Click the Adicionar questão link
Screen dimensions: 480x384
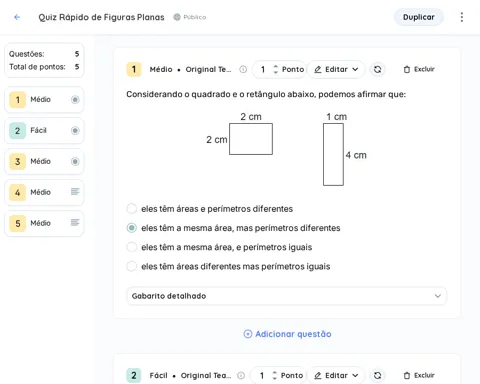tap(287, 334)
